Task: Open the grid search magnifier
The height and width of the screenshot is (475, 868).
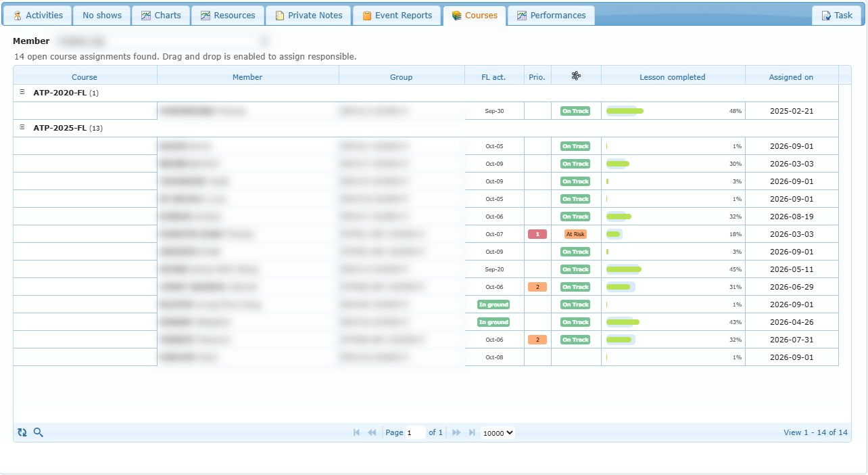Action: pyautogui.click(x=38, y=432)
